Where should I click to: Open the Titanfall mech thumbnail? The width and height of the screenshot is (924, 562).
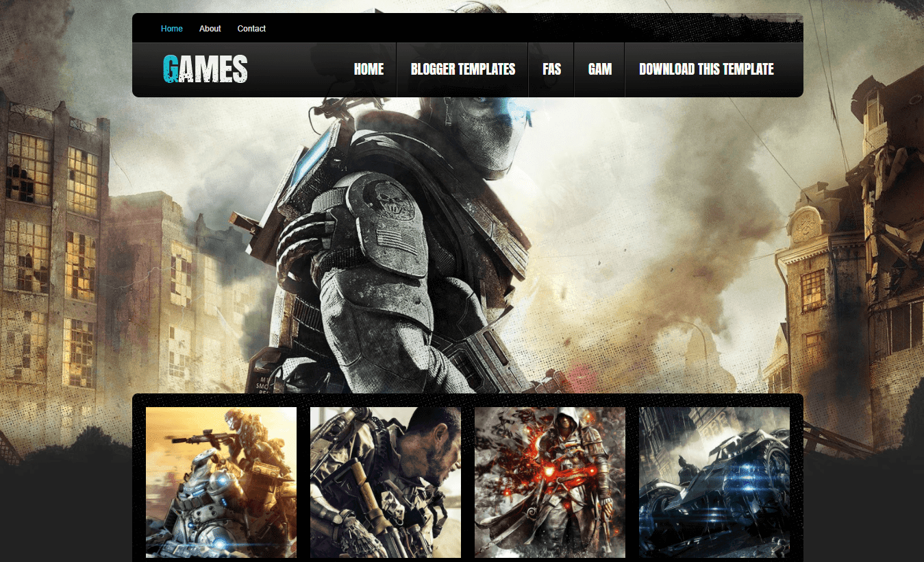[x=221, y=482]
